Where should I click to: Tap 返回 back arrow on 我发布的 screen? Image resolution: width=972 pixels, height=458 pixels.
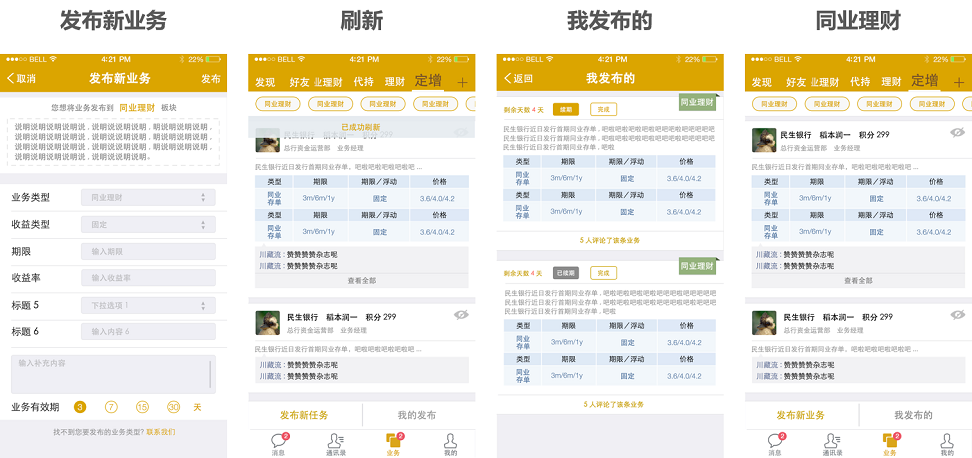pyautogui.click(x=508, y=79)
